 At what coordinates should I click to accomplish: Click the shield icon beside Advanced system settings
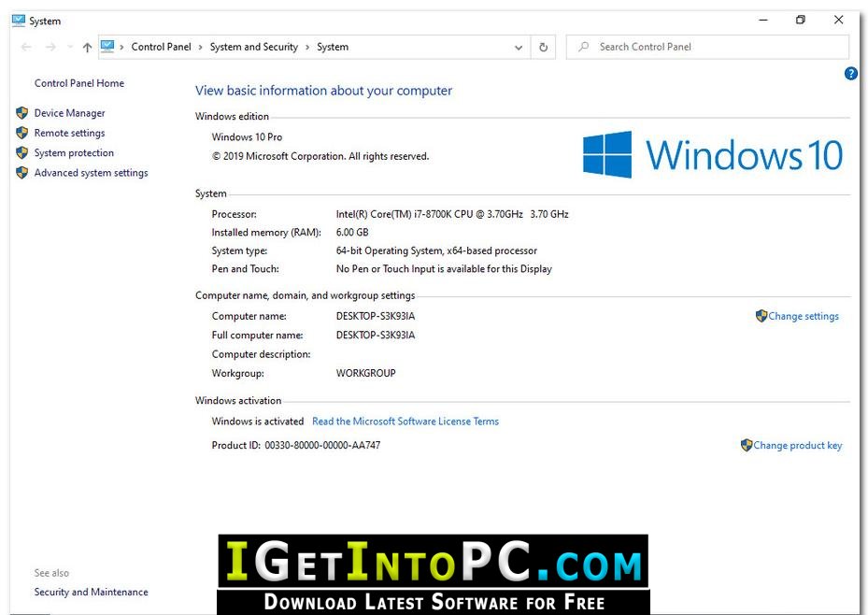coord(22,173)
